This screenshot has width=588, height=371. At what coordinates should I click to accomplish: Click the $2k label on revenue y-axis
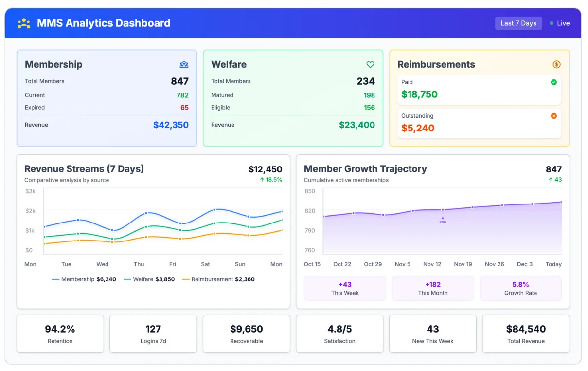point(30,211)
